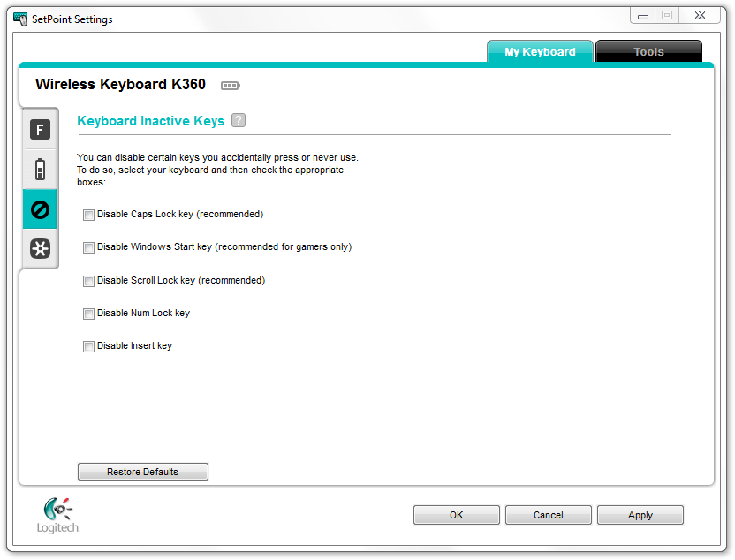The width and height of the screenshot is (735, 560).
Task: Apply the keyboard settings
Action: [640, 515]
